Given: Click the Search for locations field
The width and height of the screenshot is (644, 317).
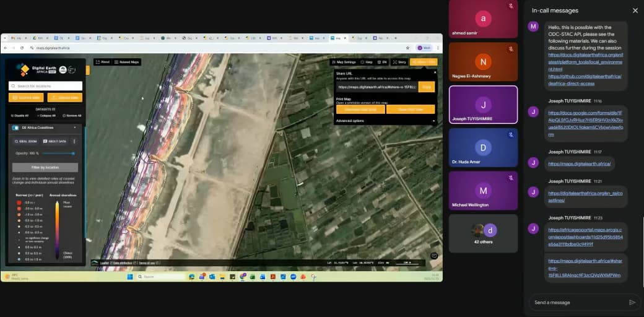Looking at the screenshot, I should 45,86.
